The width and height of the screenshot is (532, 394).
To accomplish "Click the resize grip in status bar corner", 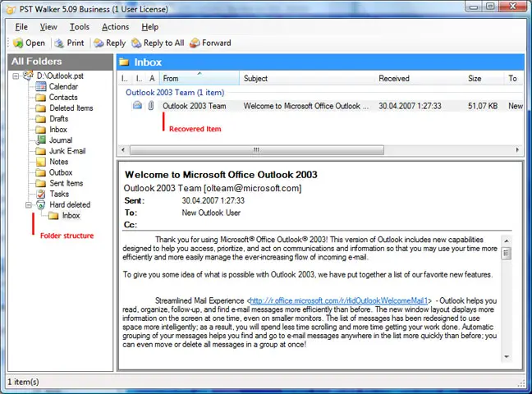I will click(x=521, y=383).
